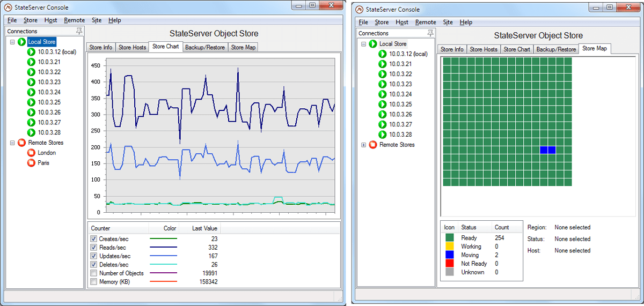The height and width of the screenshot is (306, 644).
Task: Enable the Number of Objects counter checkbox
Action: pos(94,273)
